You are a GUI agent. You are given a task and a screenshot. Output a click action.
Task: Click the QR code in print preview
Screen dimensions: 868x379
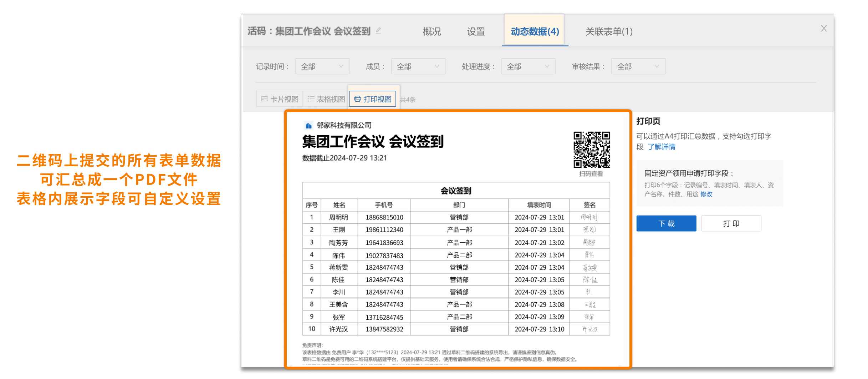point(592,150)
